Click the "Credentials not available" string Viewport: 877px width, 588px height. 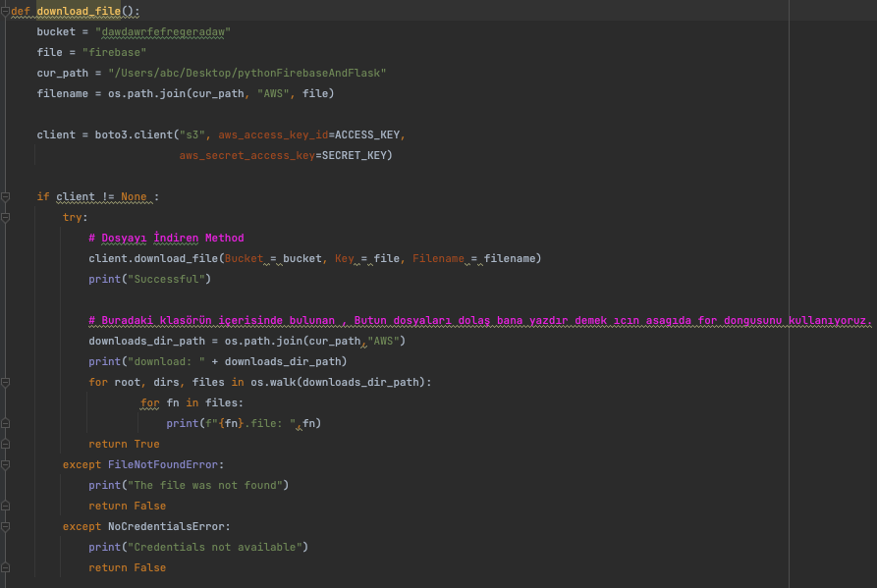215,547
